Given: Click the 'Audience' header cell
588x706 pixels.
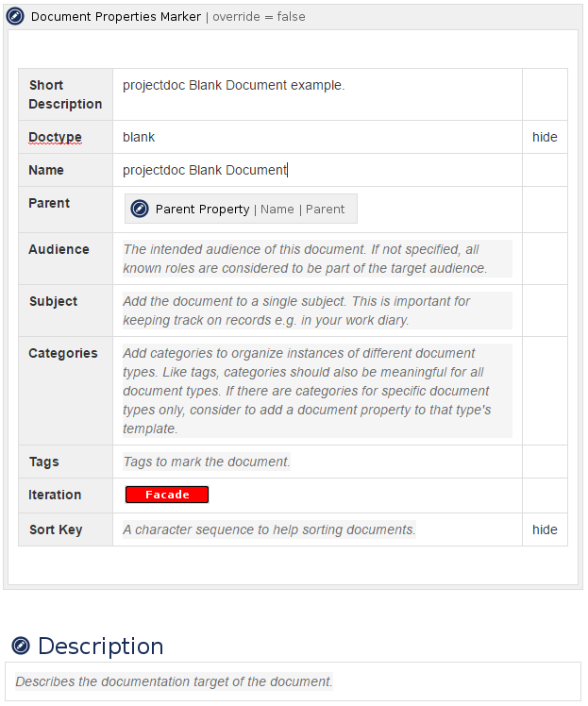Looking at the screenshot, I should pos(66,259).
